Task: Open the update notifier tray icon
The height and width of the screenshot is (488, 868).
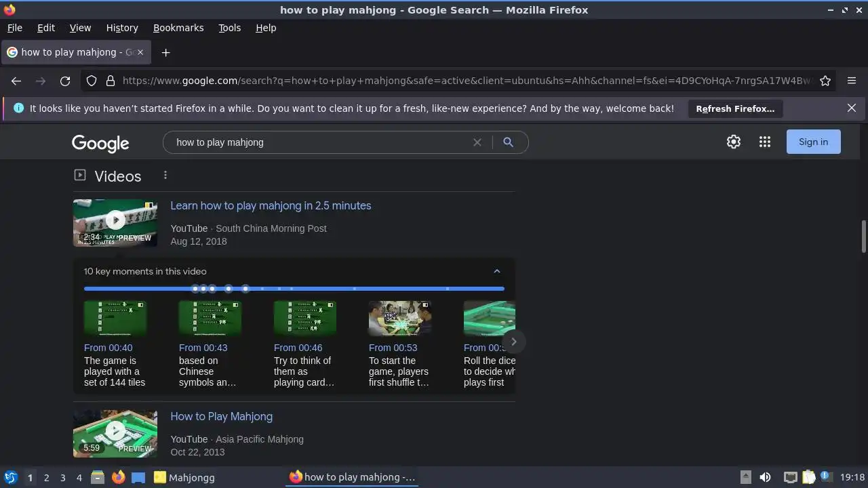Action: click(825, 477)
